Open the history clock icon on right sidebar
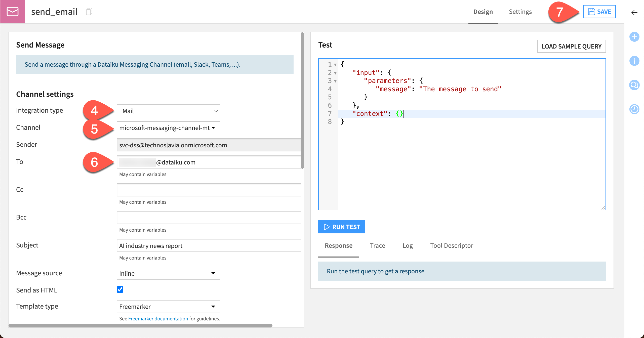The image size is (644, 338). (x=634, y=109)
